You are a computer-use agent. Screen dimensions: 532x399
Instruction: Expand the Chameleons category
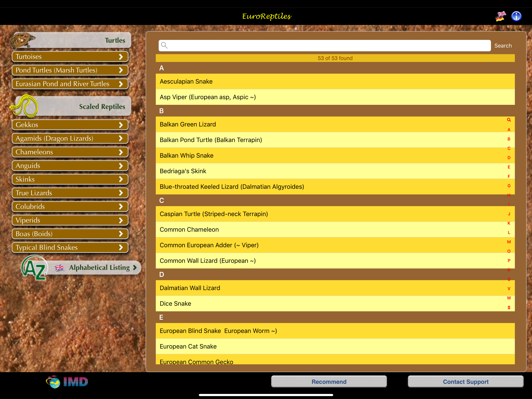[x=70, y=152]
